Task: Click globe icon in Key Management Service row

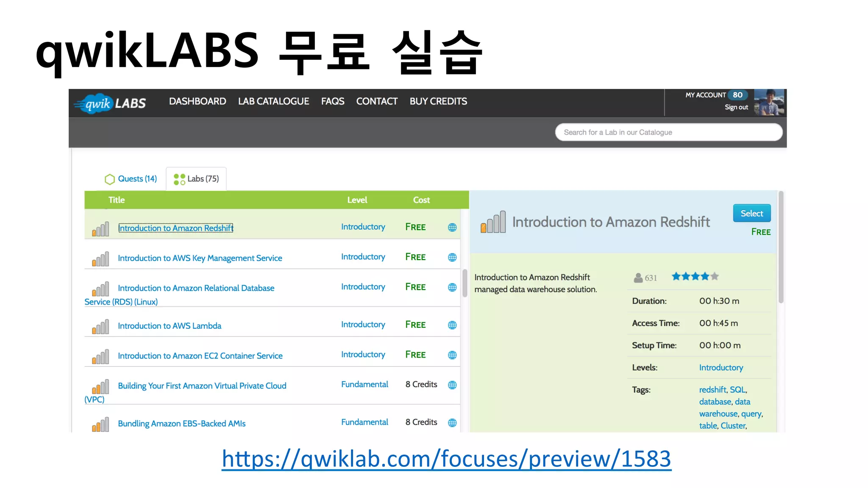Action: coord(452,258)
